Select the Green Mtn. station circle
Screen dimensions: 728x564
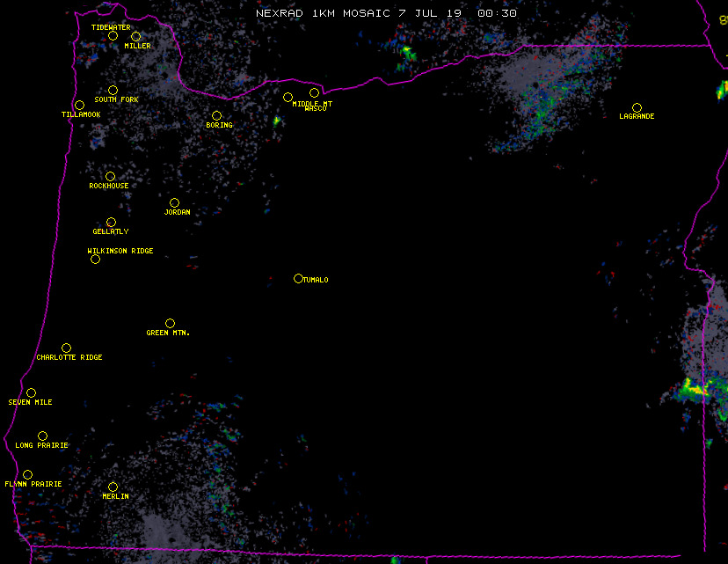click(x=170, y=324)
